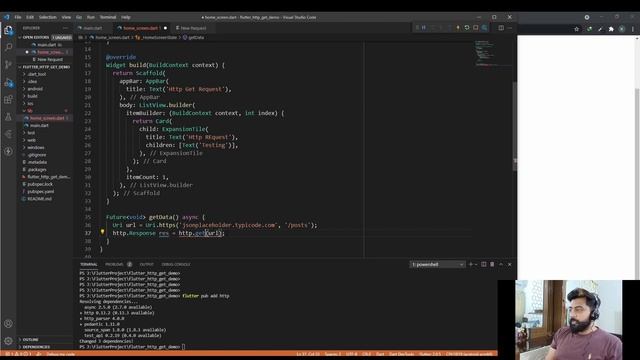Select the Output panel tab
640x360 pixels.
click(x=147, y=264)
